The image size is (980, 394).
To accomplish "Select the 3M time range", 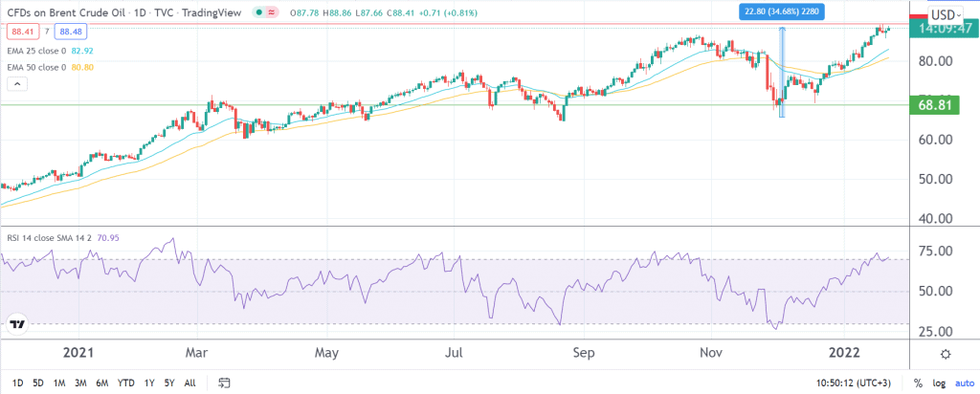I will tap(80, 383).
